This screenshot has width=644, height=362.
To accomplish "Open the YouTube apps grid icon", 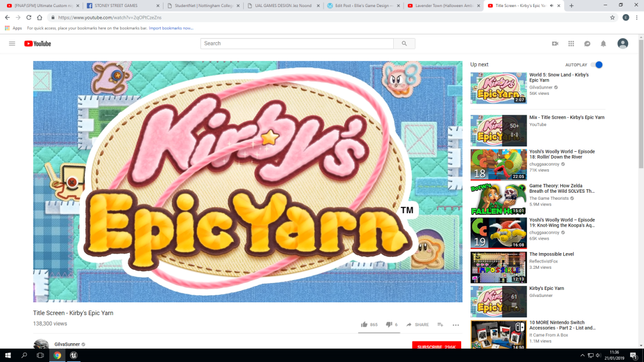I will point(571,43).
